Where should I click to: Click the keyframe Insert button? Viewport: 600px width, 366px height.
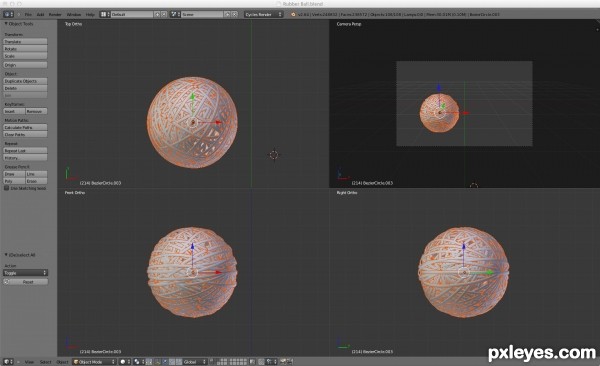tap(14, 111)
